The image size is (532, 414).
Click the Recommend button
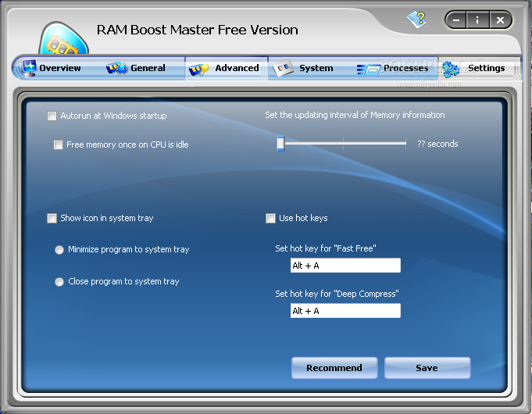[334, 368]
